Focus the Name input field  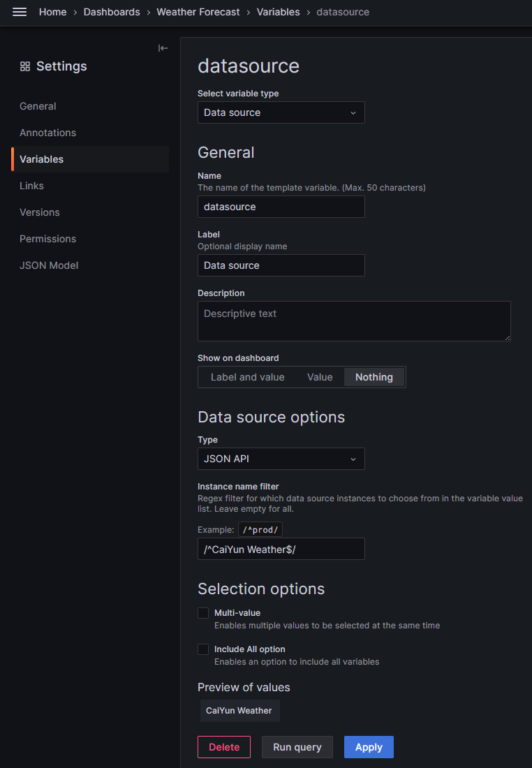coord(281,207)
